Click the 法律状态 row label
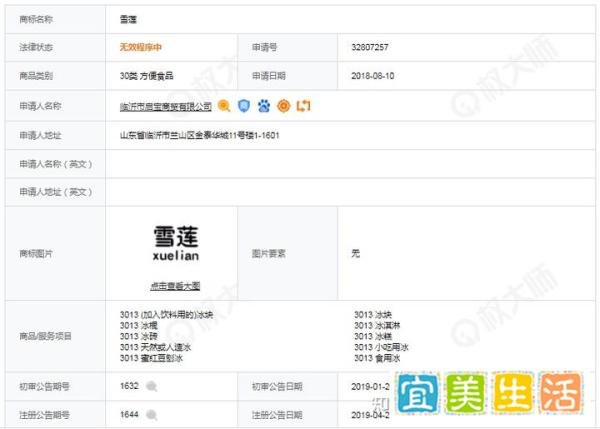Viewport: 600px width, 429px height. [x=36, y=47]
